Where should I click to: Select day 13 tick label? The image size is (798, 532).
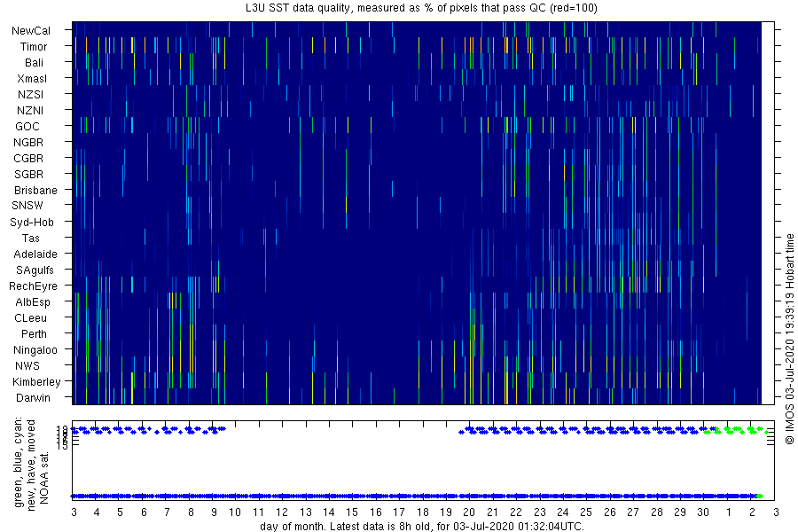coord(305,512)
